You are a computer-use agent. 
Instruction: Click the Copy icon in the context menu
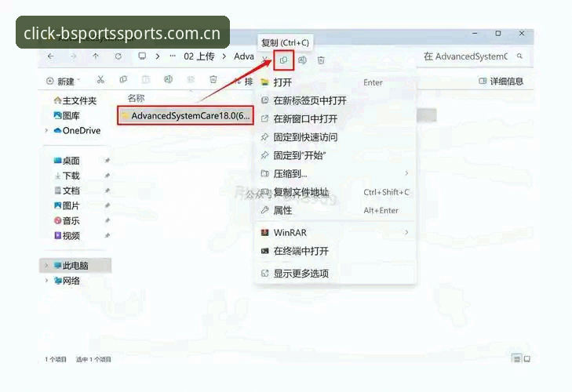(x=283, y=60)
